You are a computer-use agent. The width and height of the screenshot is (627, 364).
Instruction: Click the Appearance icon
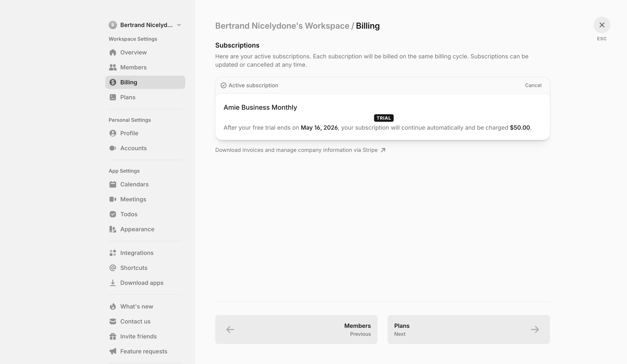113,229
